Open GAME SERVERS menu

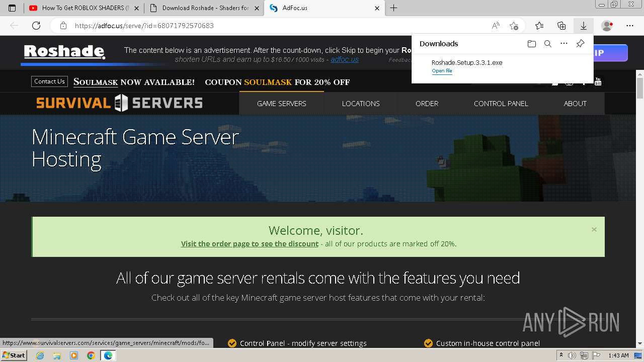coord(282,104)
